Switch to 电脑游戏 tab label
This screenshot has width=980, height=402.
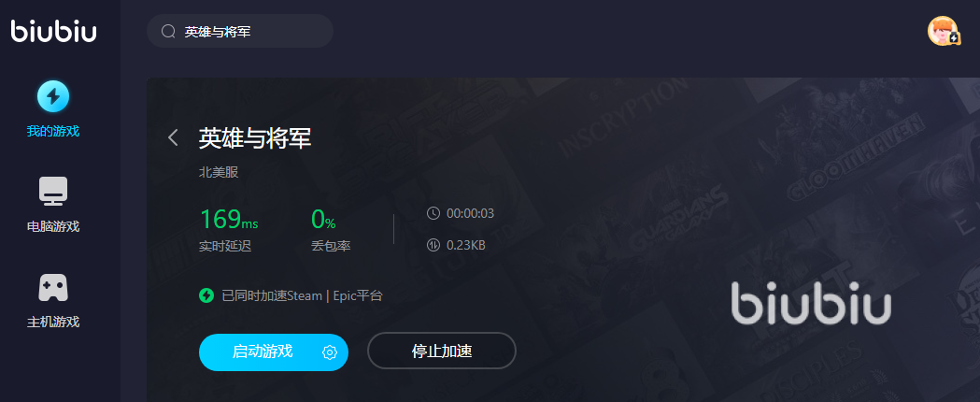coord(53,226)
